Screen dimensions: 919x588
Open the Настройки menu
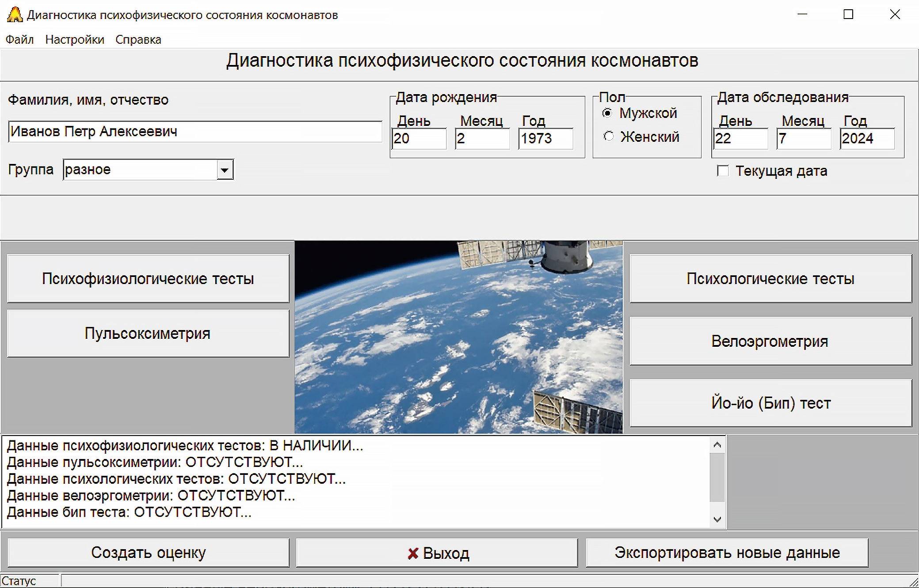pyautogui.click(x=74, y=40)
